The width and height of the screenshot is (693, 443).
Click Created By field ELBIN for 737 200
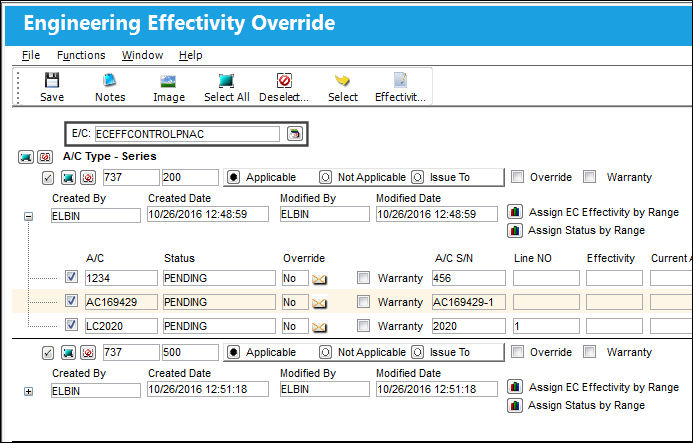pos(95,216)
